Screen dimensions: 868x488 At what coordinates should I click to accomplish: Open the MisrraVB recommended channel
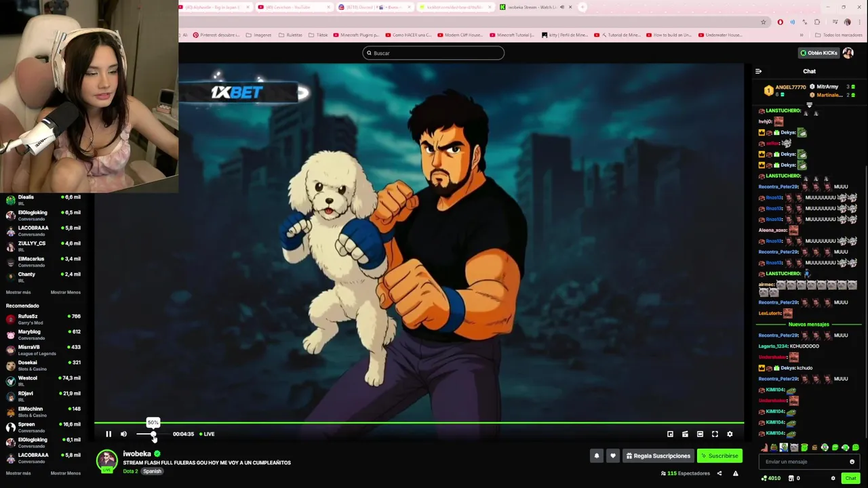[x=43, y=350]
